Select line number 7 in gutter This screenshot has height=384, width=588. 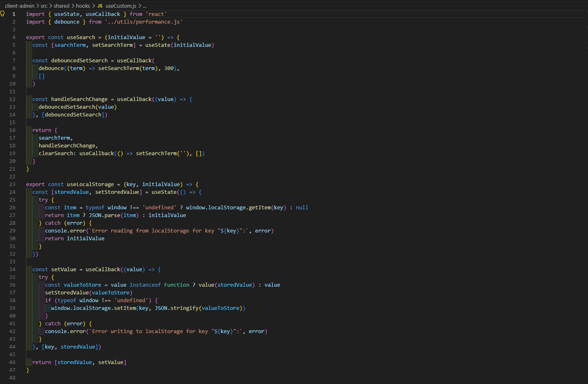click(x=13, y=60)
